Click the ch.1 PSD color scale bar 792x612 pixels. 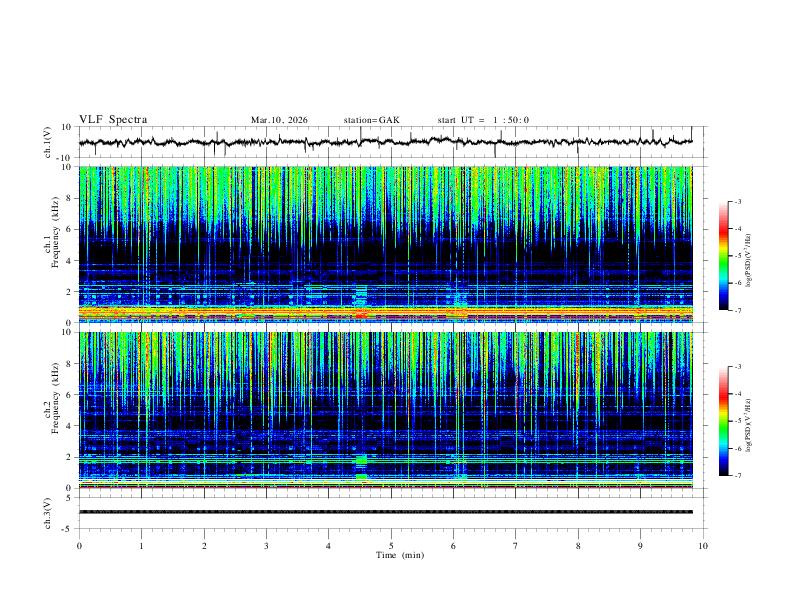pyautogui.click(x=723, y=256)
